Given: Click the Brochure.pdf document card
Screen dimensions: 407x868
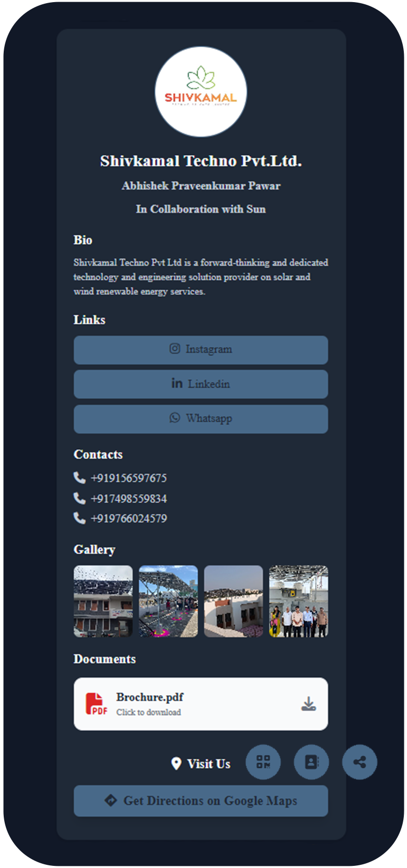Looking at the screenshot, I should (201, 704).
